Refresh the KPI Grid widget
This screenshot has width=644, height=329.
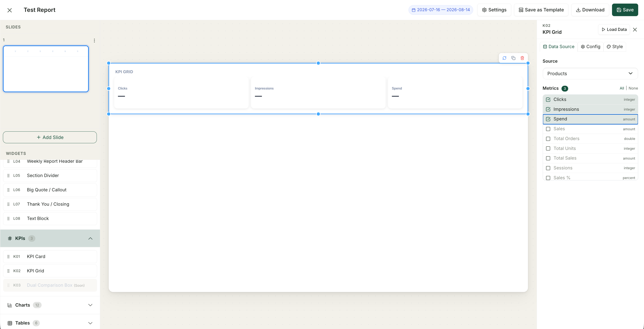point(504,58)
